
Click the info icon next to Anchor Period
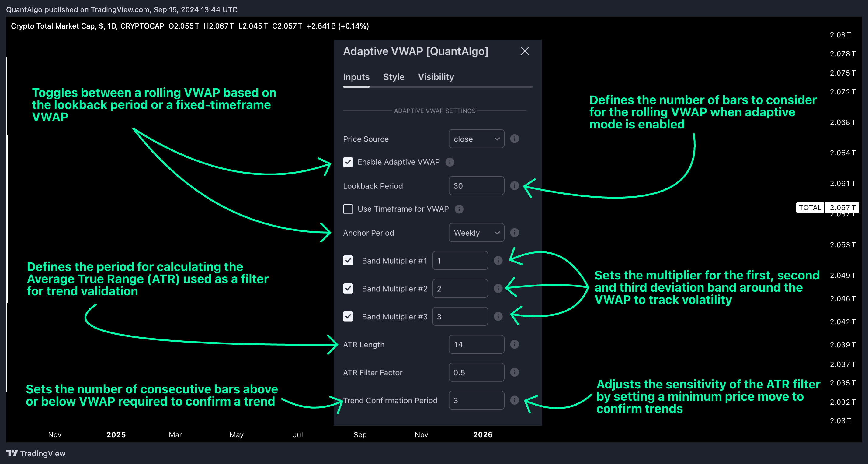[514, 232]
